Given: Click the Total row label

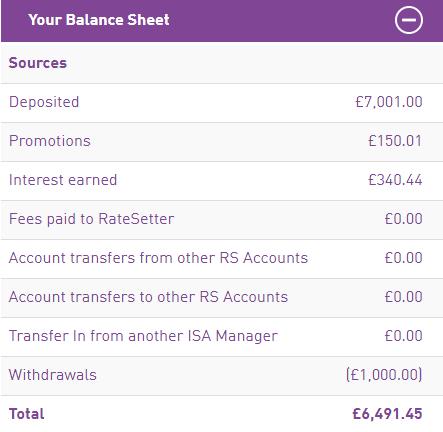Looking at the screenshot, I should [x=27, y=414].
